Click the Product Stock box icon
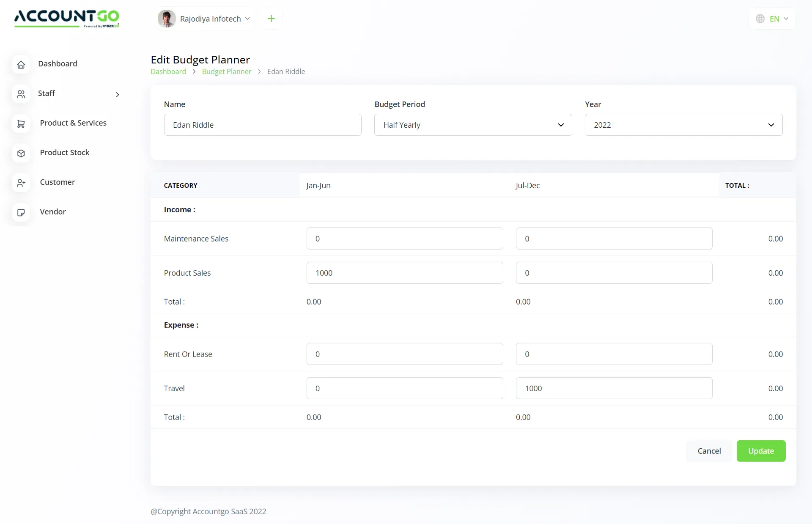Viewport: 812px width, 524px height. (21, 153)
